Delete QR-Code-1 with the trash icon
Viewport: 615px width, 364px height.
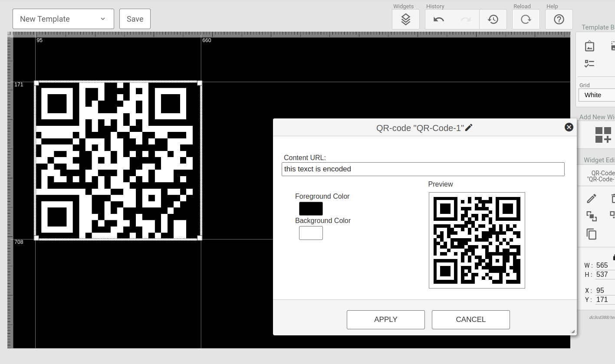pyautogui.click(x=612, y=198)
